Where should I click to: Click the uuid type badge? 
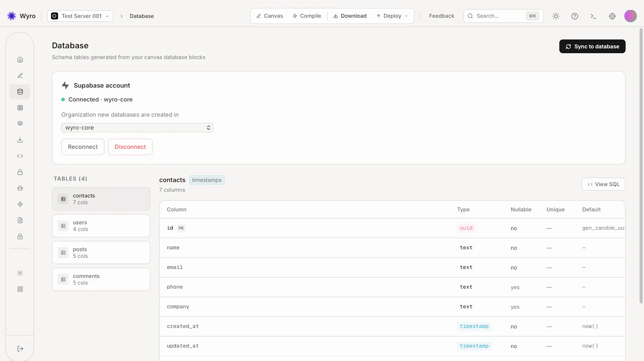coord(466,228)
